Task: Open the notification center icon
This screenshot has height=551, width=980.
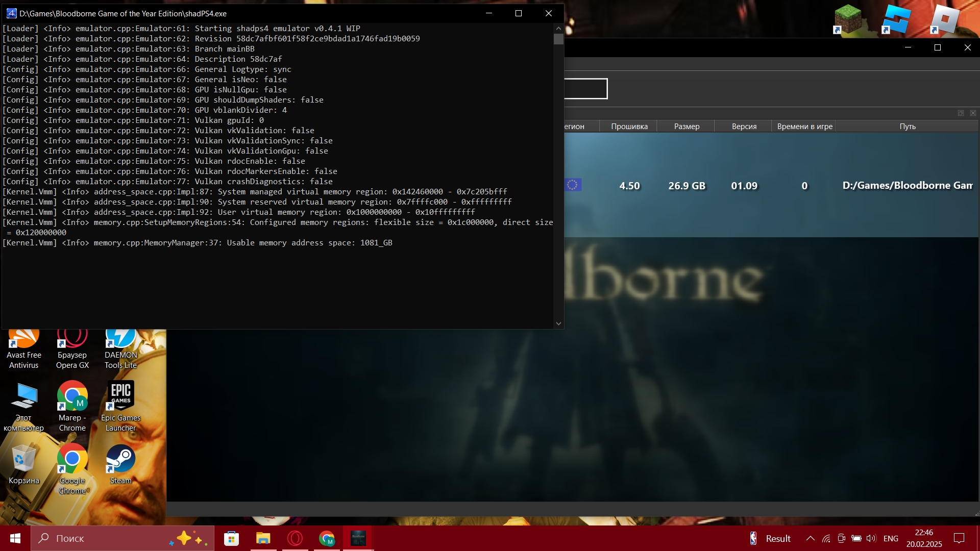Action: [x=959, y=538]
